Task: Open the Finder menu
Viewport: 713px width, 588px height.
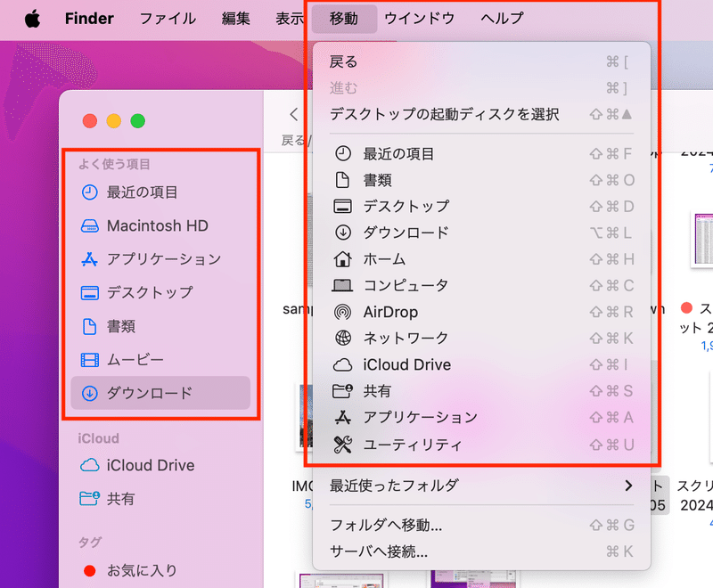Action: (x=89, y=19)
